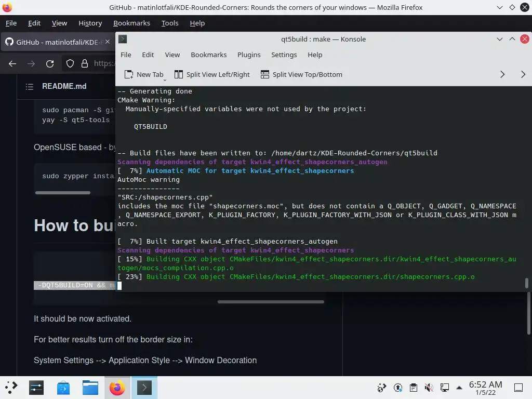Click the updates notifier tray icon
This screenshot has width=532, height=399.
tap(397, 388)
